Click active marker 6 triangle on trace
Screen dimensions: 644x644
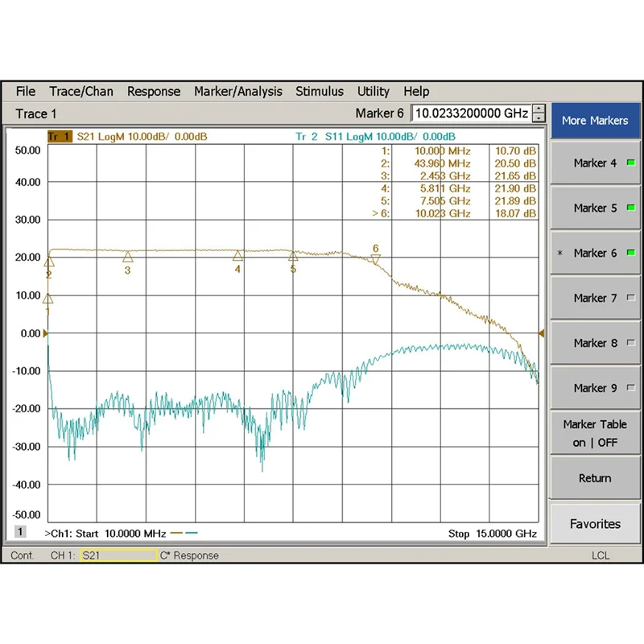point(375,259)
